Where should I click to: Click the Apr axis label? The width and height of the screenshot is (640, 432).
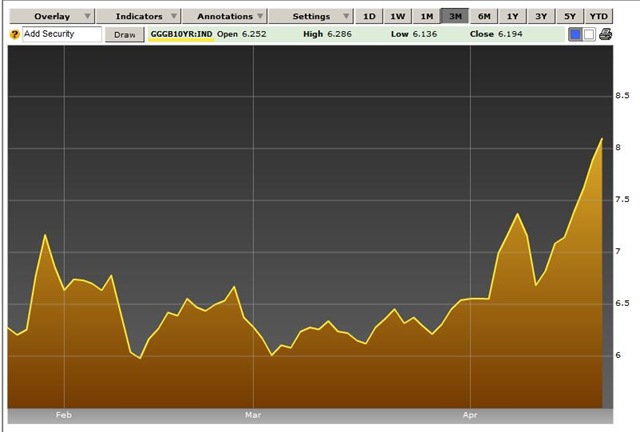[x=470, y=415]
